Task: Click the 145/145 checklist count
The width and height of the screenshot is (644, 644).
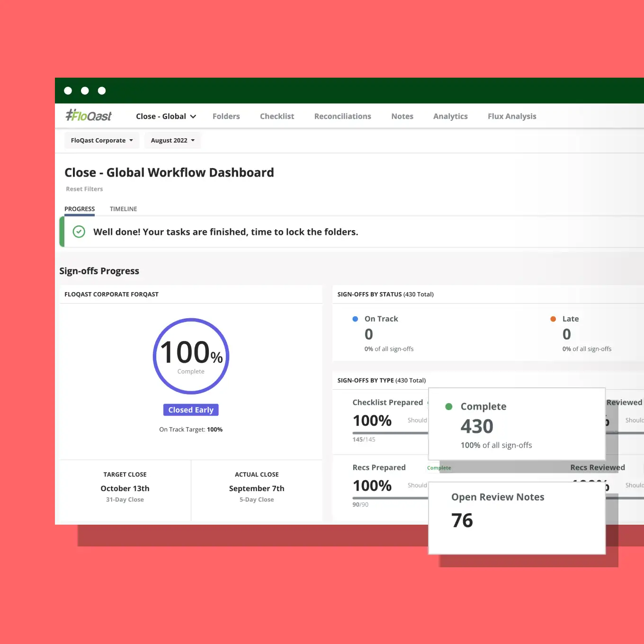Action: [364, 439]
